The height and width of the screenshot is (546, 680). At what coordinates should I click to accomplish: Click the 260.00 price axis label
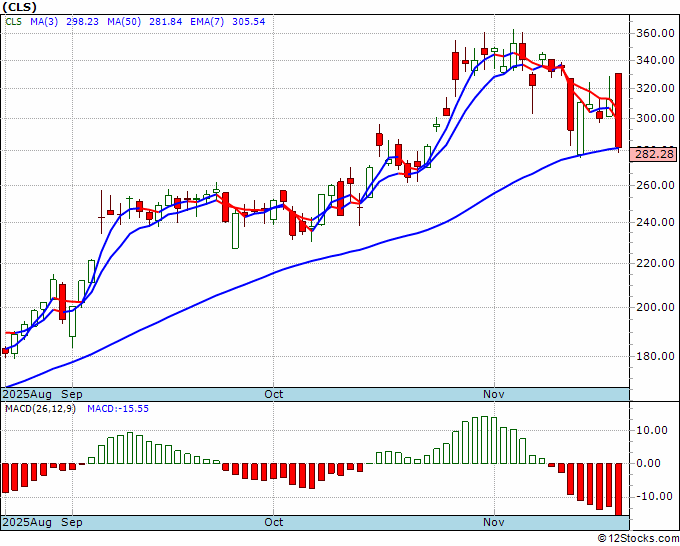655,185
